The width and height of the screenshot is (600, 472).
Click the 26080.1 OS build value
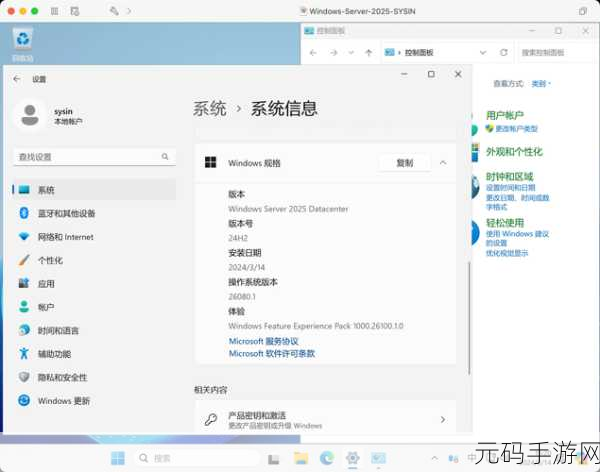tap(242, 297)
